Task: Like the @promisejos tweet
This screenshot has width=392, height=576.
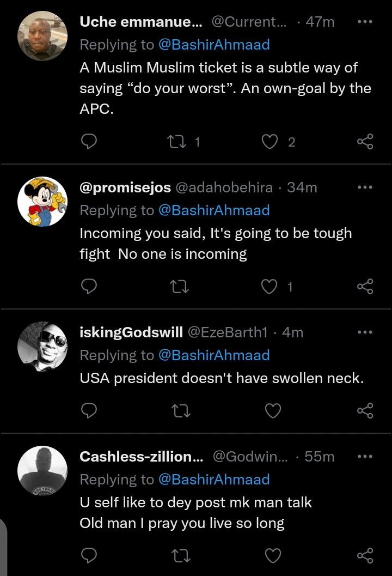Action: point(270,287)
